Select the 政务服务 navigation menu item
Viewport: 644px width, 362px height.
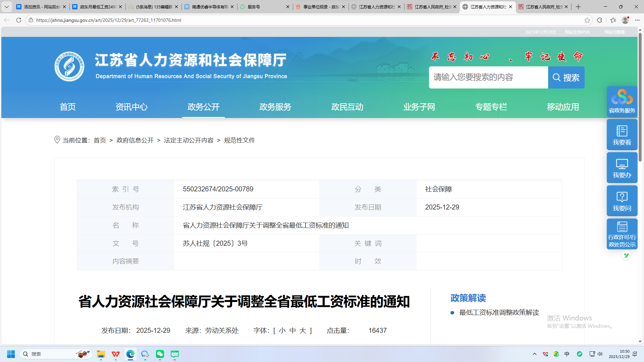(275, 107)
